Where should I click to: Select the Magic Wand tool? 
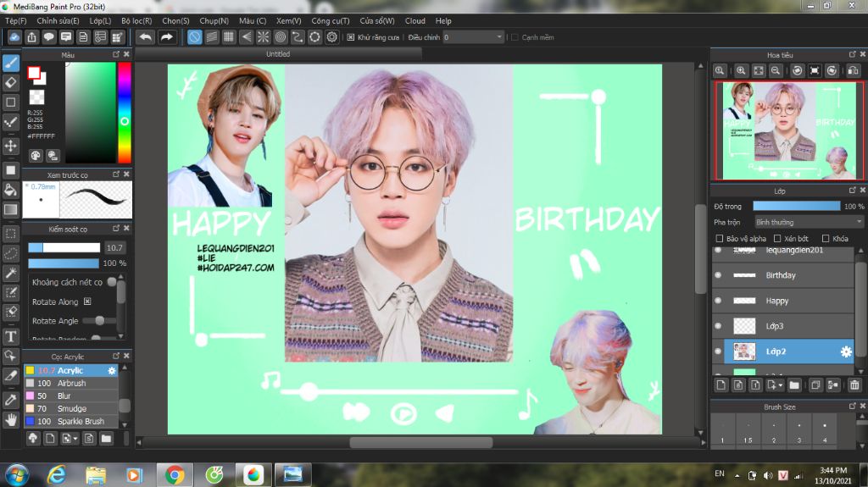[x=10, y=274]
